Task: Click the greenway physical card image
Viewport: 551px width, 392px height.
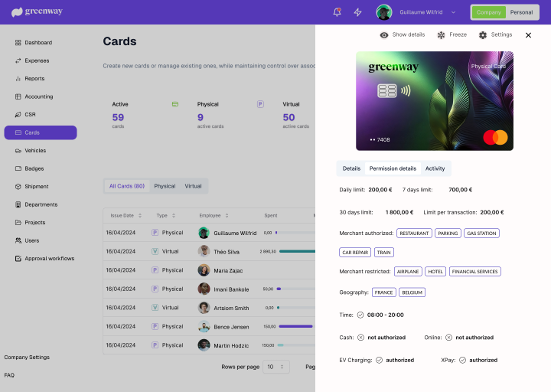Action: click(435, 101)
